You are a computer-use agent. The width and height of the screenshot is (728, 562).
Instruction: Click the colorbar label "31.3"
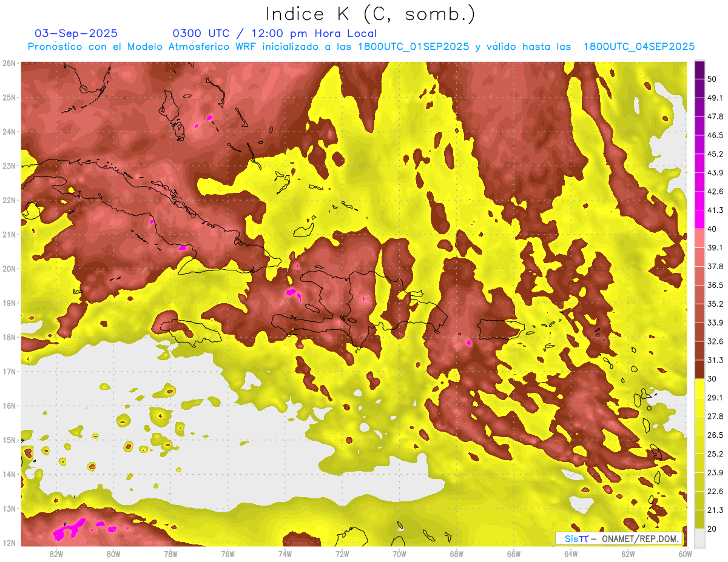tap(715, 360)
